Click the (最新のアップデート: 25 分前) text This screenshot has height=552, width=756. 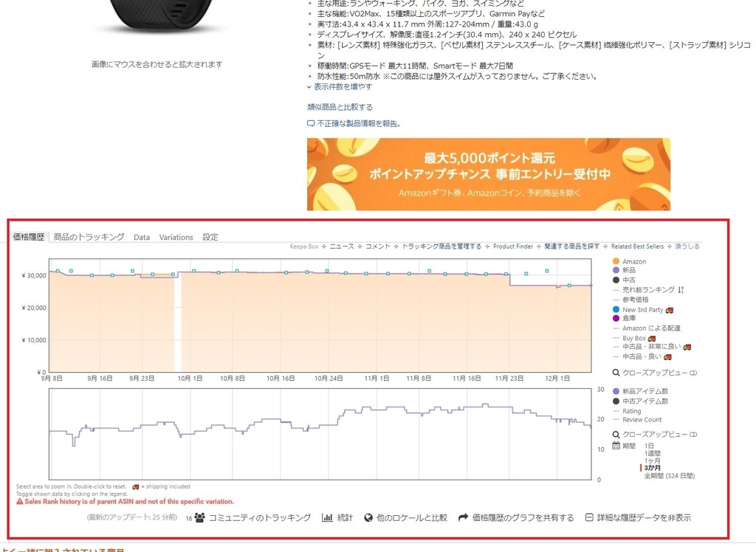[x=131, y=518]
